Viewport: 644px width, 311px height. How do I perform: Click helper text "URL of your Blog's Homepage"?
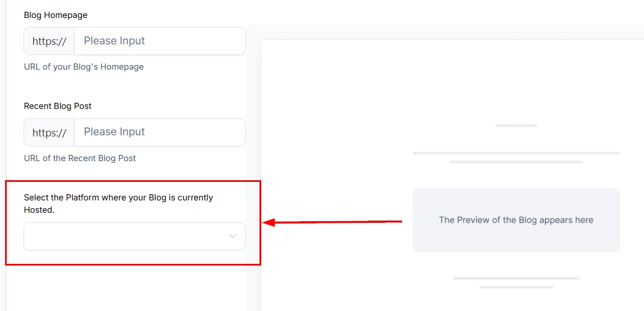pyautogui.click(x=84, y=67)
